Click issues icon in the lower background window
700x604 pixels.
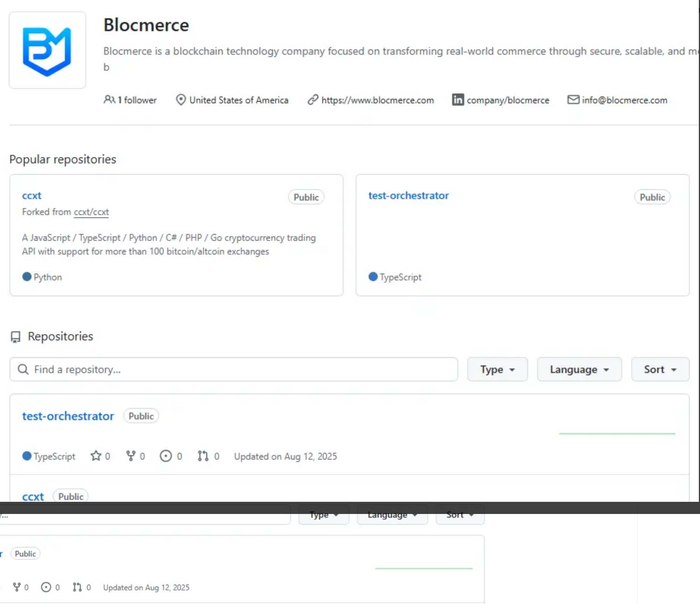click(x=46, y=587)
